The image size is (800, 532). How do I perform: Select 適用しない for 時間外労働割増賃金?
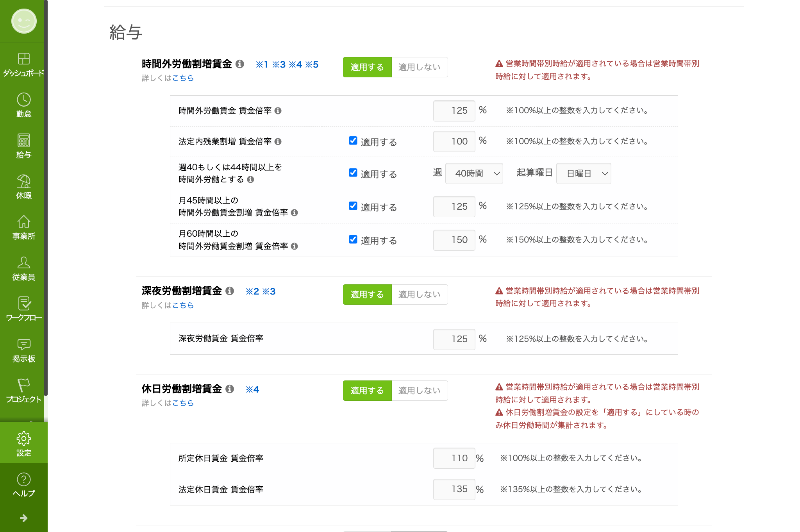[420, 67]
